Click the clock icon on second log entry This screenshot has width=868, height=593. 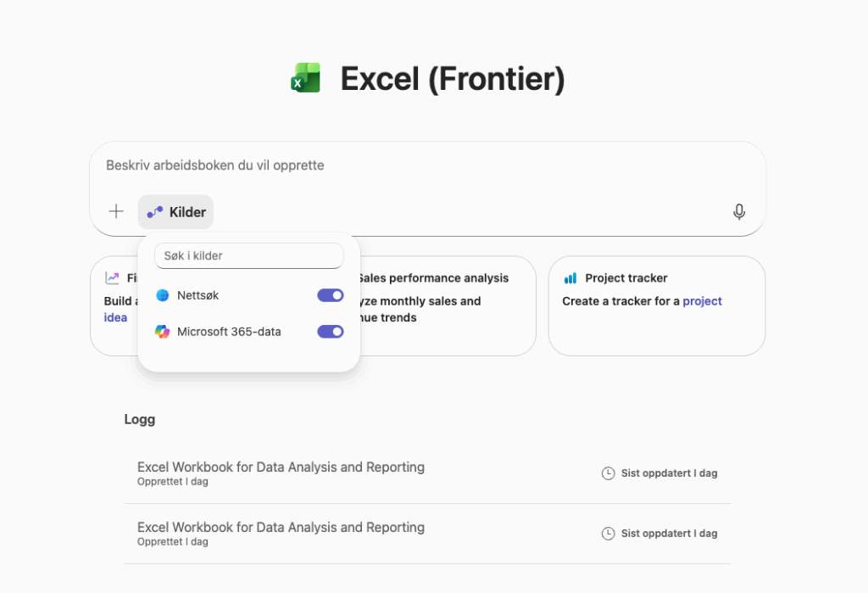click(x=608, y=534)
